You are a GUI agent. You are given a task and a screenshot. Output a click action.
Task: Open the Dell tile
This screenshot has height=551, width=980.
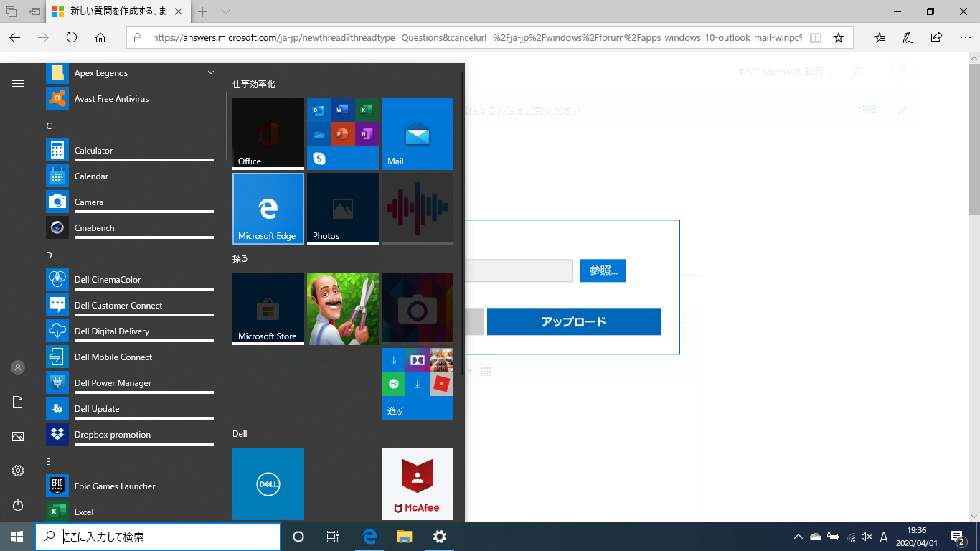pyautogui.click(x=268, y=484)
